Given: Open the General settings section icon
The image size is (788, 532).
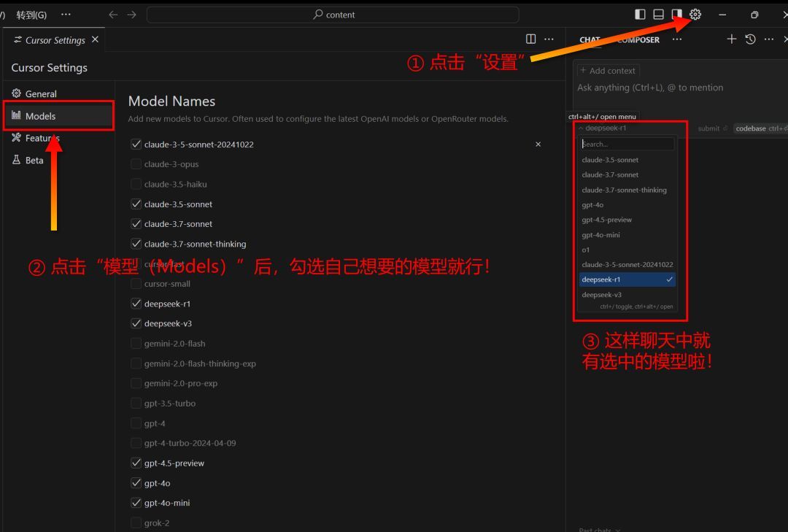Looking at the screenshot, I should click(16, 93).
